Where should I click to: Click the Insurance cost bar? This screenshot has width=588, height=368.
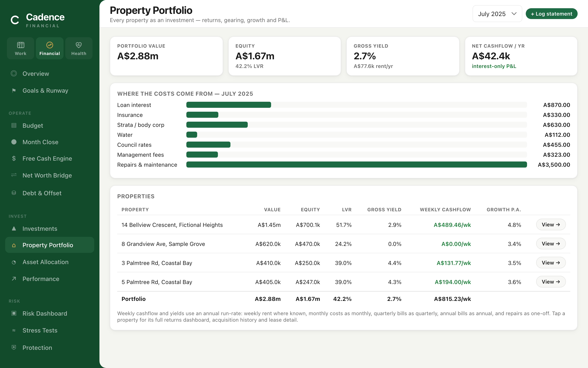(202, 115)
